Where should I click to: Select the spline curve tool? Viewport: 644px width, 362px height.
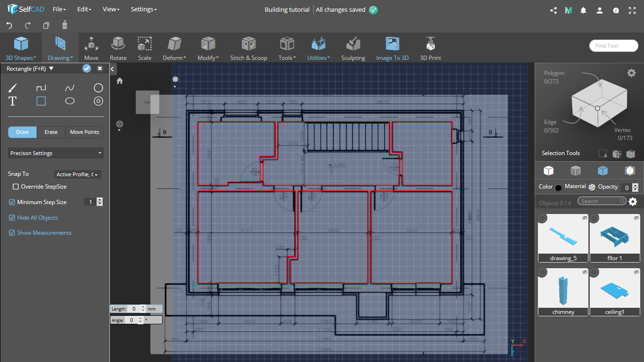click(70, 88)
